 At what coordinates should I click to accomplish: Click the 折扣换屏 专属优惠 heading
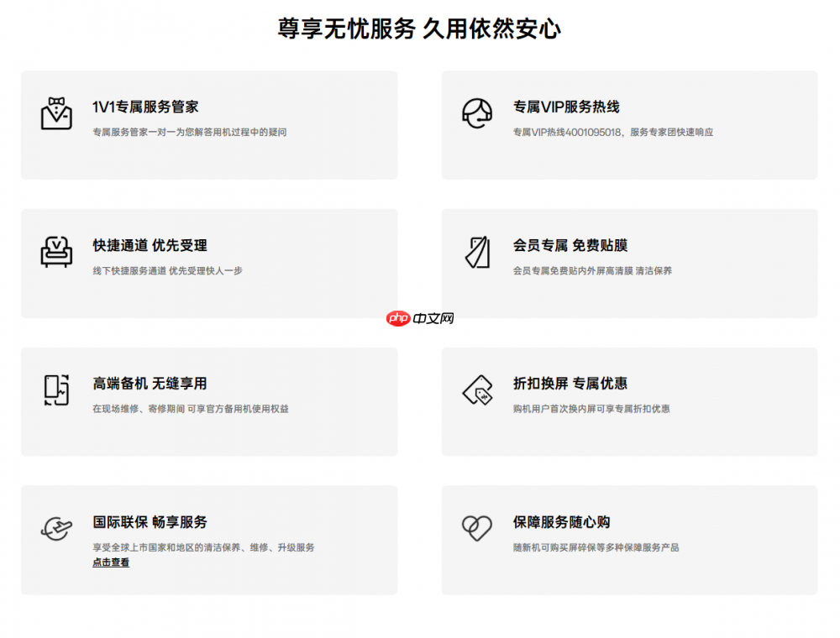pyautogui.click(x=570, y=384)
